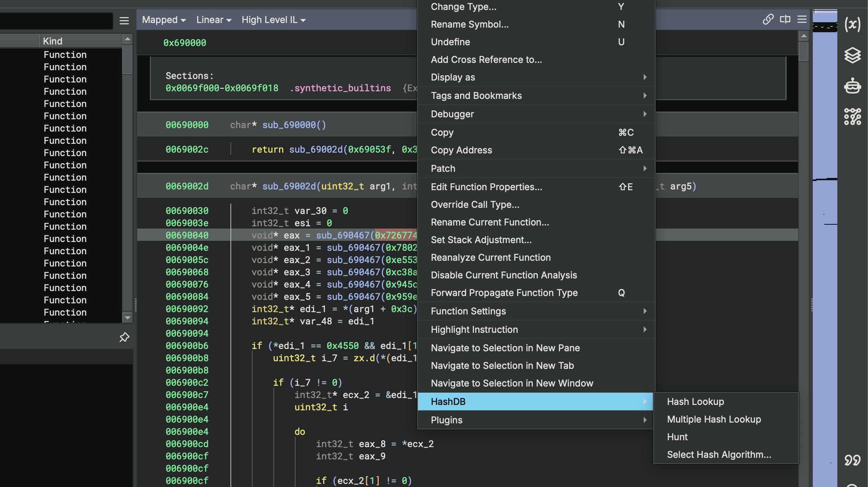This screenshot has width=868, height=487.
Task: Expand the Patch submenu
Action: tap(536, 168)
